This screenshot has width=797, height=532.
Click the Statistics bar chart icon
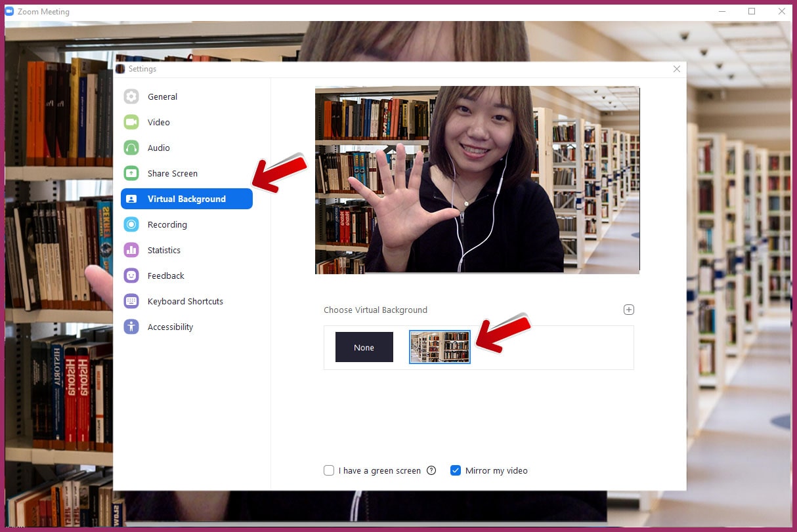click(x=131, y=250)
